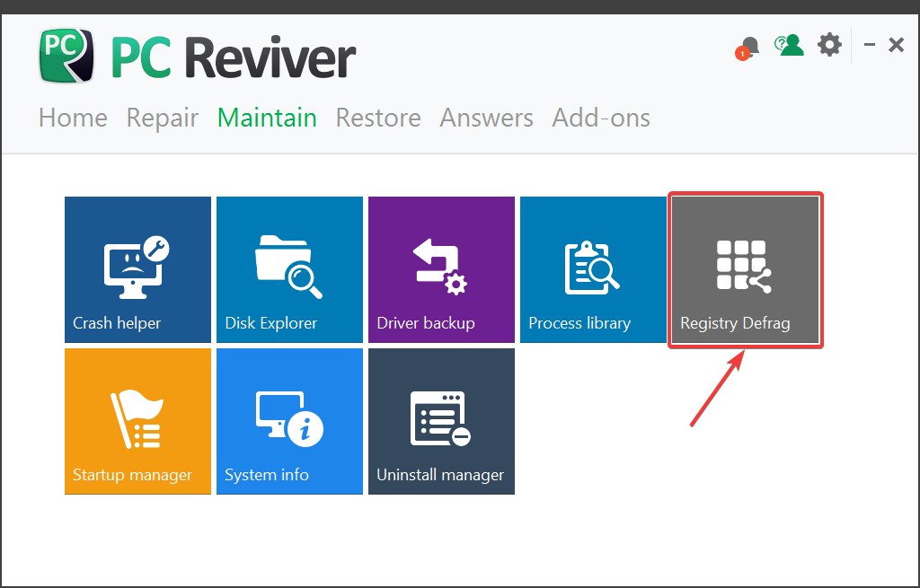The image size is (920, 588).
Task: Open the Process library
Action: (592, 269)
